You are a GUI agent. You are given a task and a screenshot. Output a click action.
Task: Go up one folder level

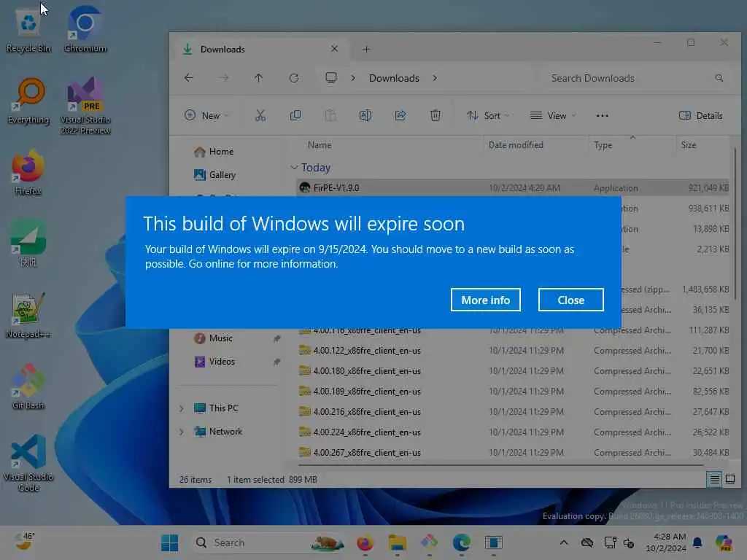pyautogui.click(x=259, y=77)
